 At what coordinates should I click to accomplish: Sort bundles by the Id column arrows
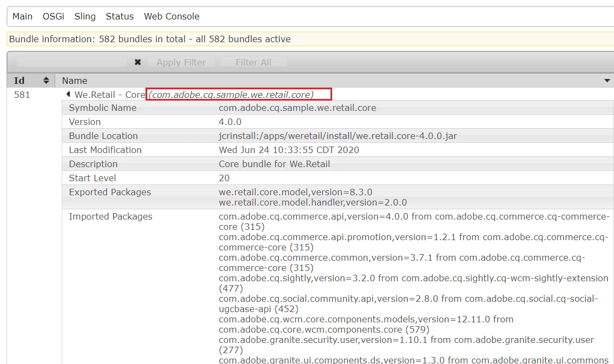click(x=46, y=80)
